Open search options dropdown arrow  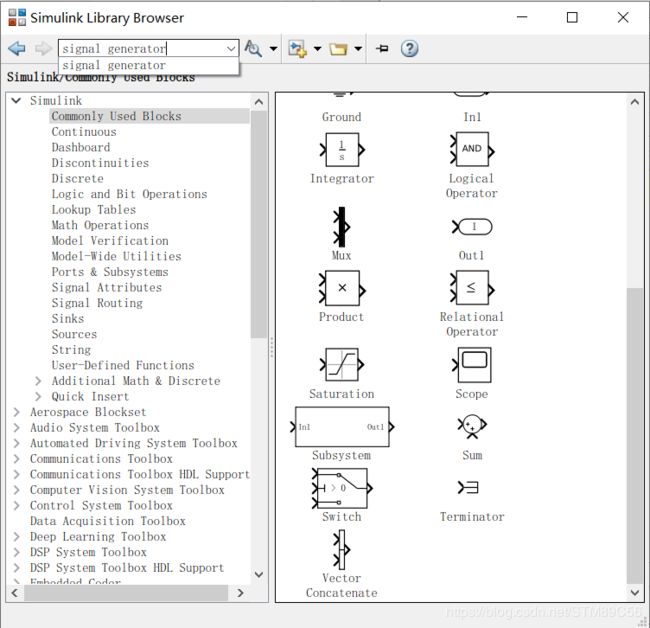coord(273,48)
